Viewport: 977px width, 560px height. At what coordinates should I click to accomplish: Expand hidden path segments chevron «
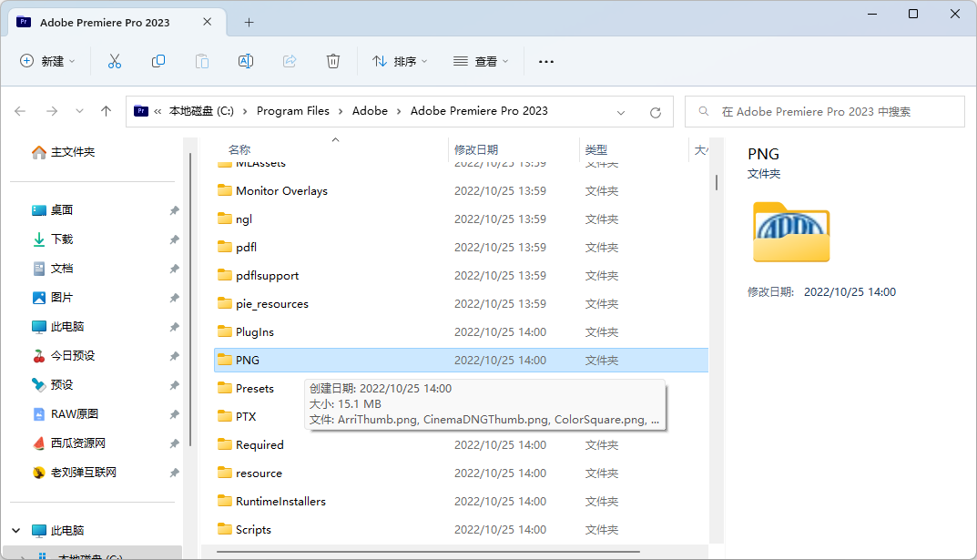[x=158, y=111]
